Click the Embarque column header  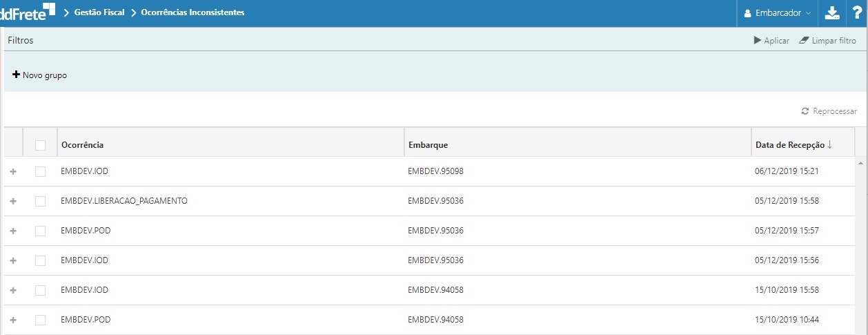(428, 145)
